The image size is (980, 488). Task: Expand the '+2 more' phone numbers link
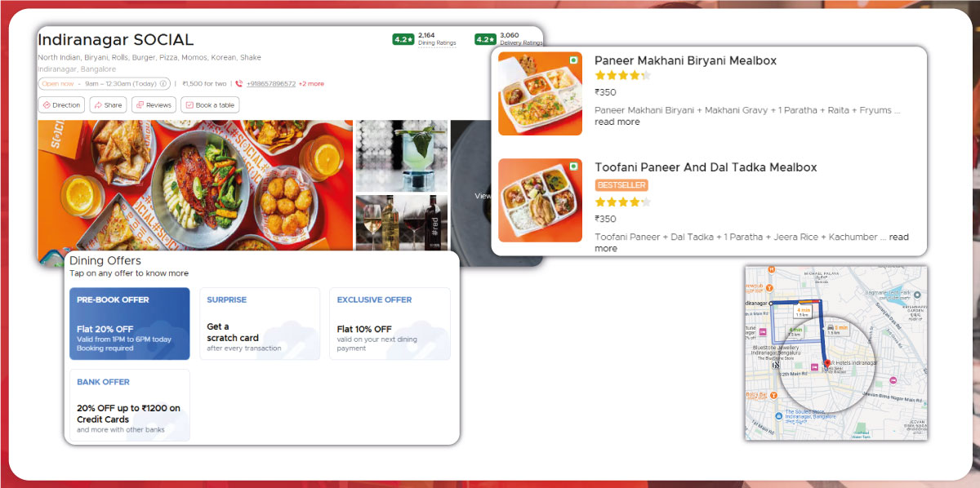[311, 83]
